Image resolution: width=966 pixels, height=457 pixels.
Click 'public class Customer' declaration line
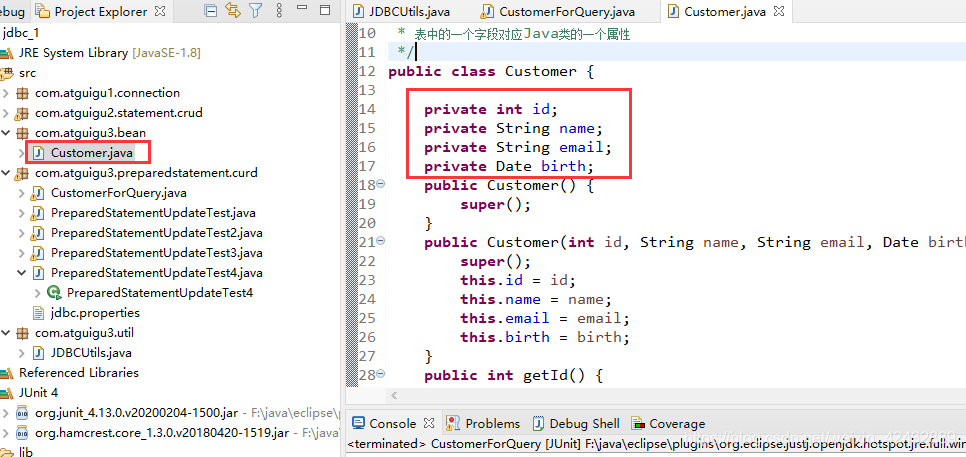point(490,71)
